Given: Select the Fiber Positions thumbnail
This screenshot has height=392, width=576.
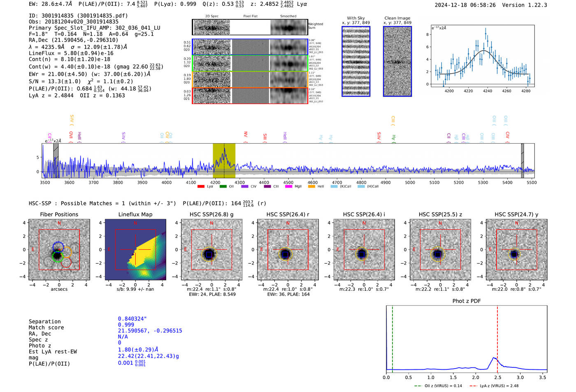Looking at the screenshot, I should (x=59, y=250).
